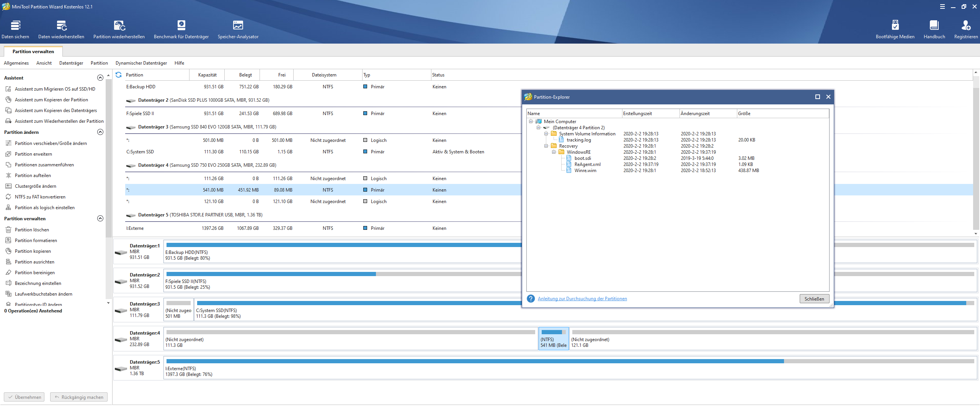
Task: Collapse the Partition verwalten sidebar section
Action: [100, 218]
